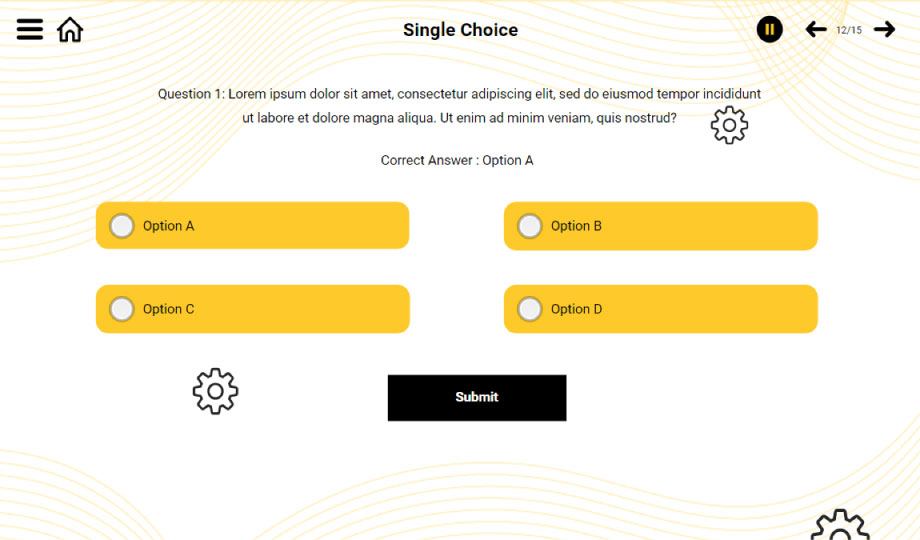This screenshot has width=920, height=540.
Task: Click the Correct Answer hint text
Action: [457, 160]
